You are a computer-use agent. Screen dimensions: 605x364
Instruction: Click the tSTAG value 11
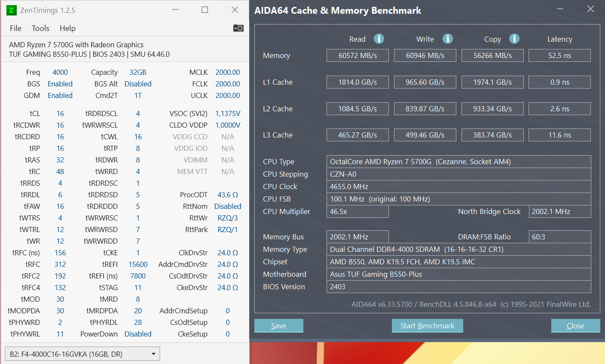click(x=138, y=288)
